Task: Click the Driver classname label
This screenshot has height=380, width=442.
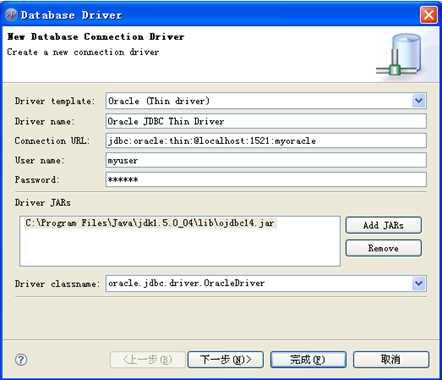Action: tap(57, 284)
